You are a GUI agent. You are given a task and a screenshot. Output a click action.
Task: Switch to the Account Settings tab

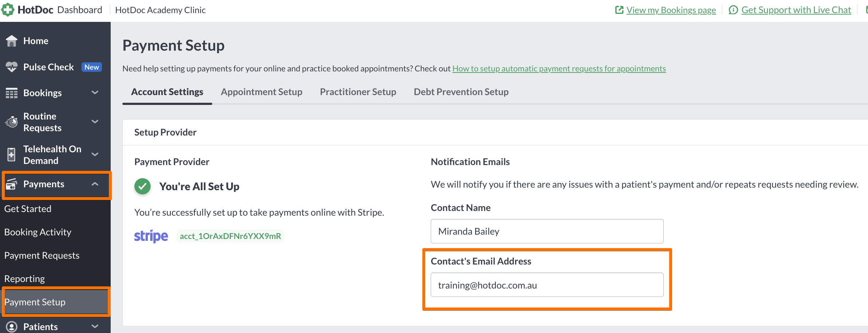(167, 92)
